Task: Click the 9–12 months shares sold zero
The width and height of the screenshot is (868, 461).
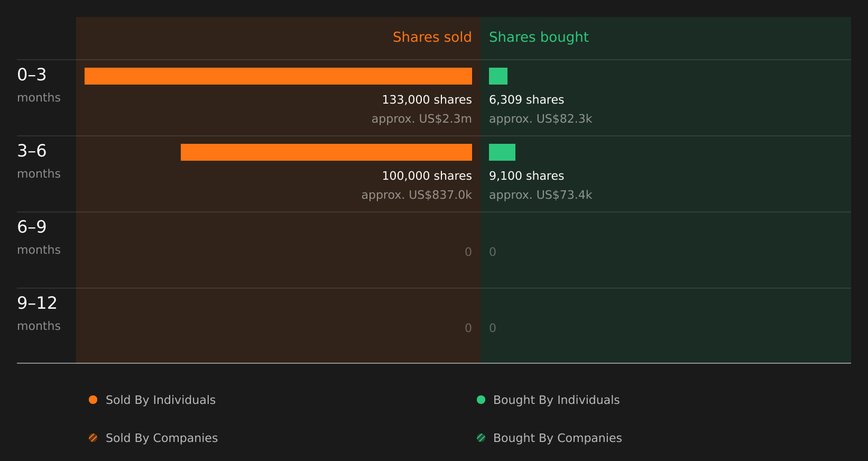Action: click(x=468, y=328)
